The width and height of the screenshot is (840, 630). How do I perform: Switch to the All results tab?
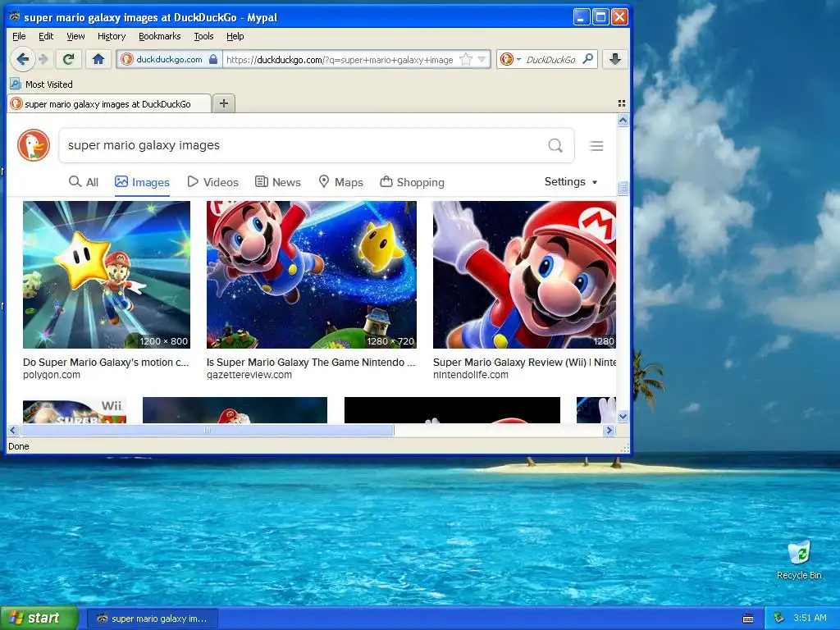[84, 182]
